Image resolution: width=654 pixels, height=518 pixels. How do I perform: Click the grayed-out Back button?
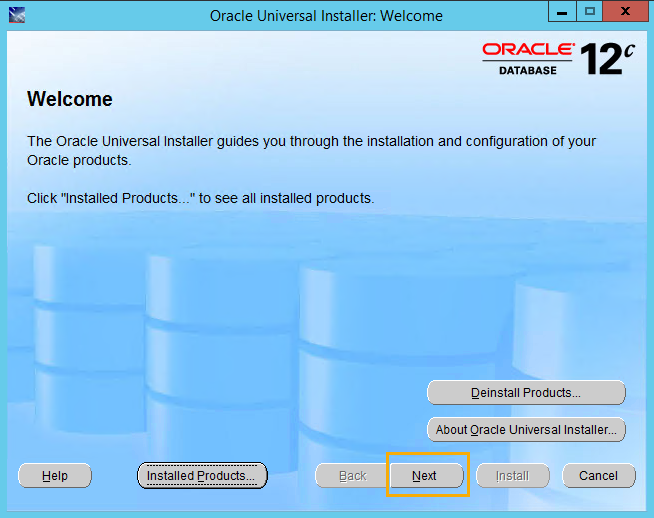(x=352, y=475)
